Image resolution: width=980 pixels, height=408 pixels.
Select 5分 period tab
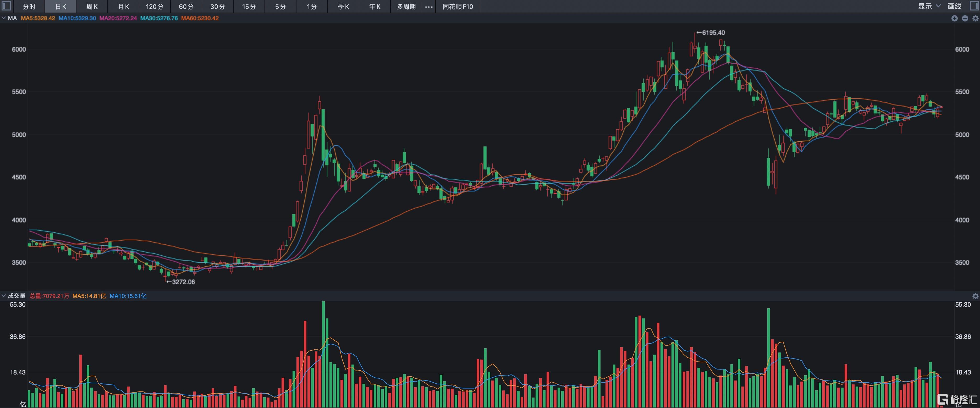point(280,7)
